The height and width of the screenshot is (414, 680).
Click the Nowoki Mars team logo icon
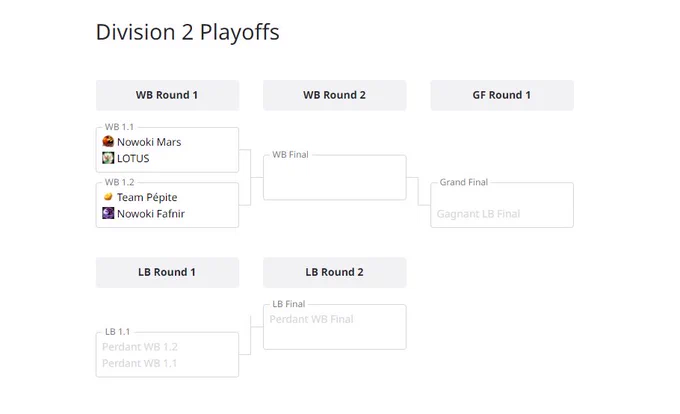(x=108, y=141)
